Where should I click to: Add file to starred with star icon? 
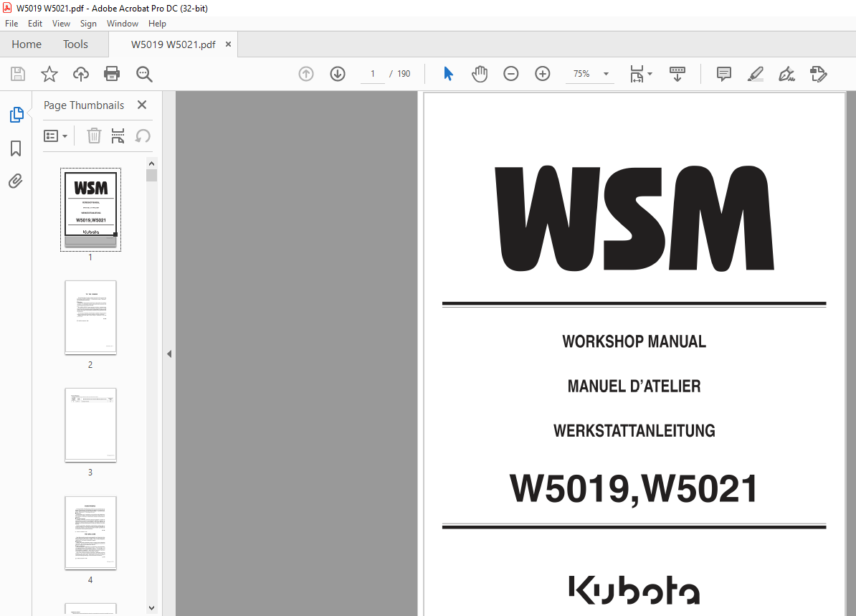(49, 74)
